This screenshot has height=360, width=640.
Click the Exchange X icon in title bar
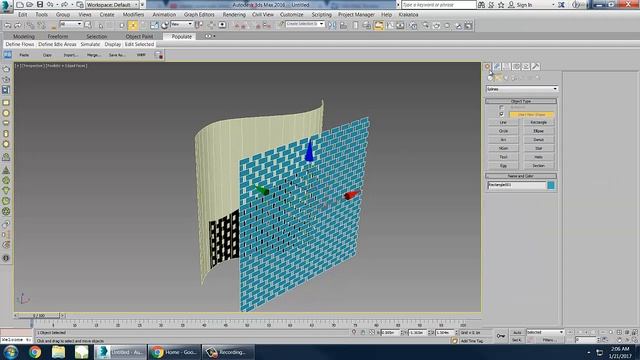point(562,5)
